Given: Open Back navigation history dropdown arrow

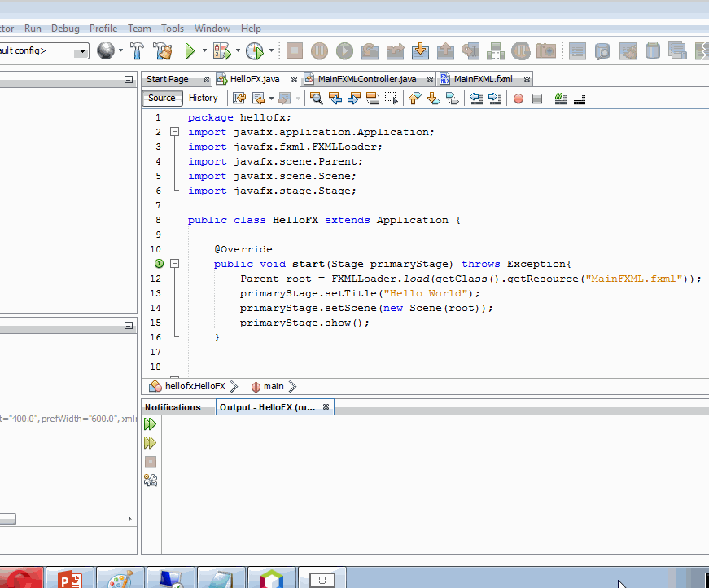Looking at the screenshot, I should (271, 99).
